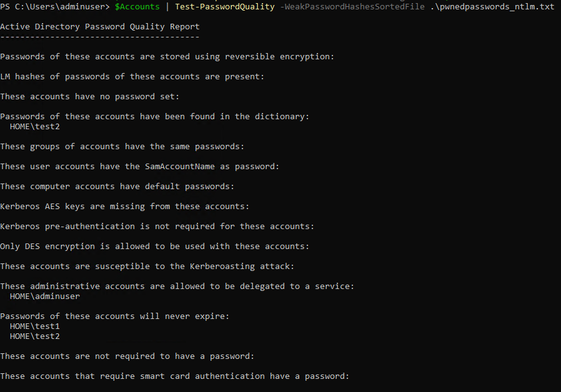Click the Active Directory Password Quality Report heading
Image resolution: width=561 pixels, height=392 pixels.
coord(100,26)
